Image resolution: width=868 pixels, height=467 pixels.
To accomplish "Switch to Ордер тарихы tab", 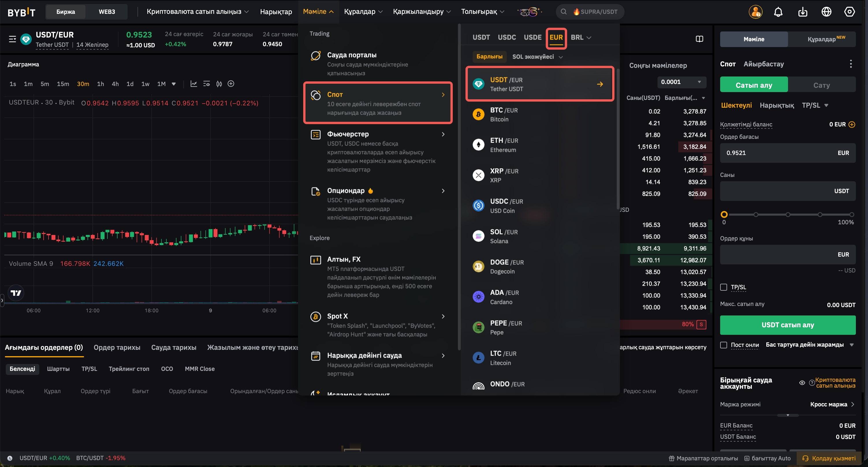I will pyautogui.click(x=117, y=348).
